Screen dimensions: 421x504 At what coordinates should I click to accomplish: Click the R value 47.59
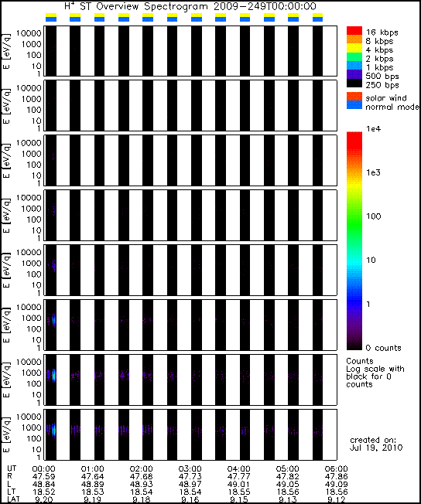44,477
